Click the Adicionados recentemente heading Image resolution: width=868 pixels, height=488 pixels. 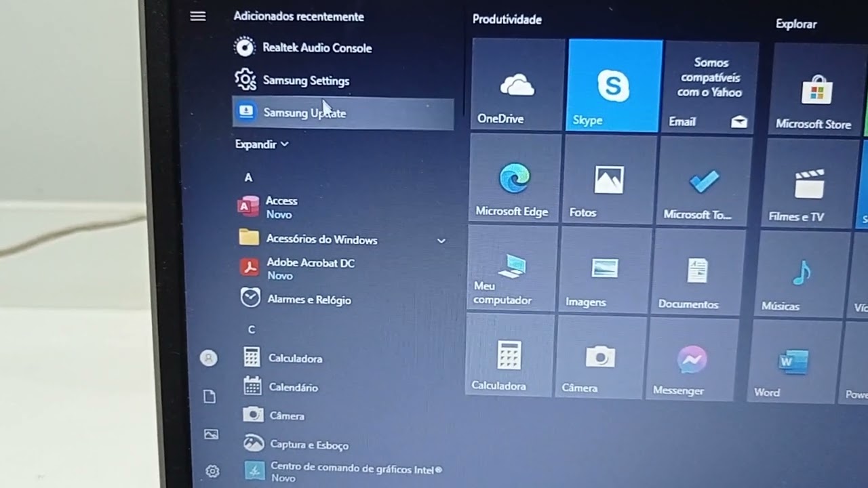(298, 16)
